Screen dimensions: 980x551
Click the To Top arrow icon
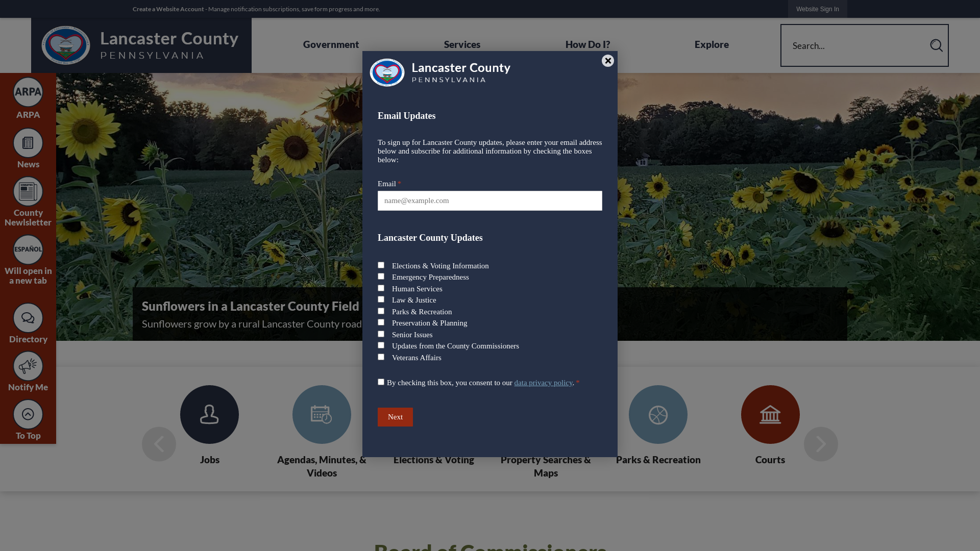[28, 414]
